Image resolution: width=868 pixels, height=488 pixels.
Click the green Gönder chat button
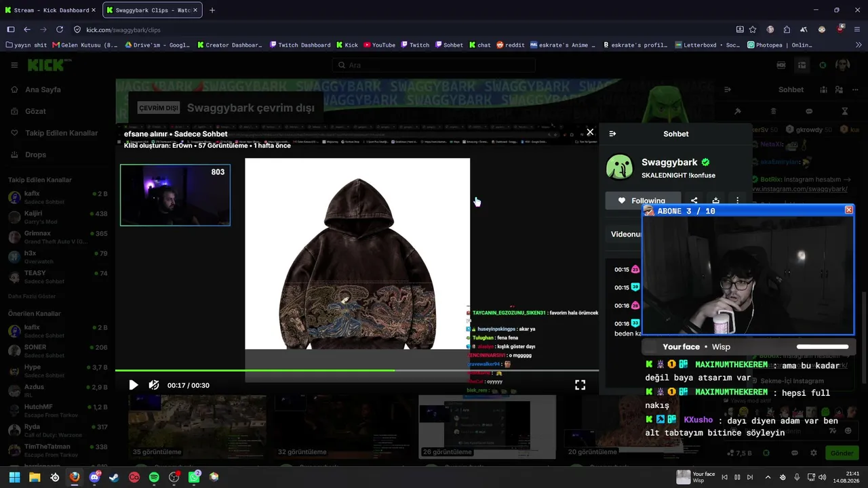point(842,453)
